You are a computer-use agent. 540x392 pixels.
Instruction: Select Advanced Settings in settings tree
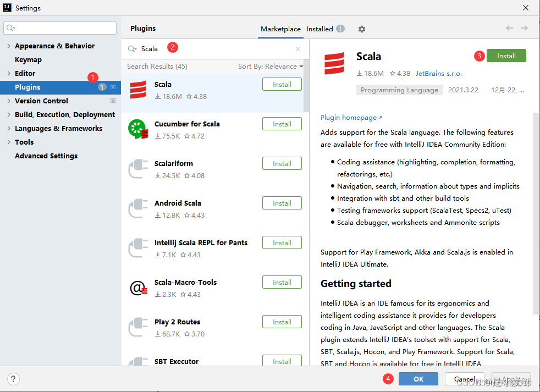[x=46, y=156]
